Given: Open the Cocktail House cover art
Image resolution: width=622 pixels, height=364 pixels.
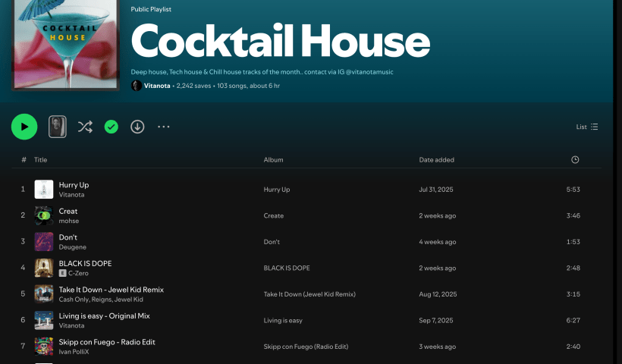Looking at the screenshot, I should click(x=65, y=44).
